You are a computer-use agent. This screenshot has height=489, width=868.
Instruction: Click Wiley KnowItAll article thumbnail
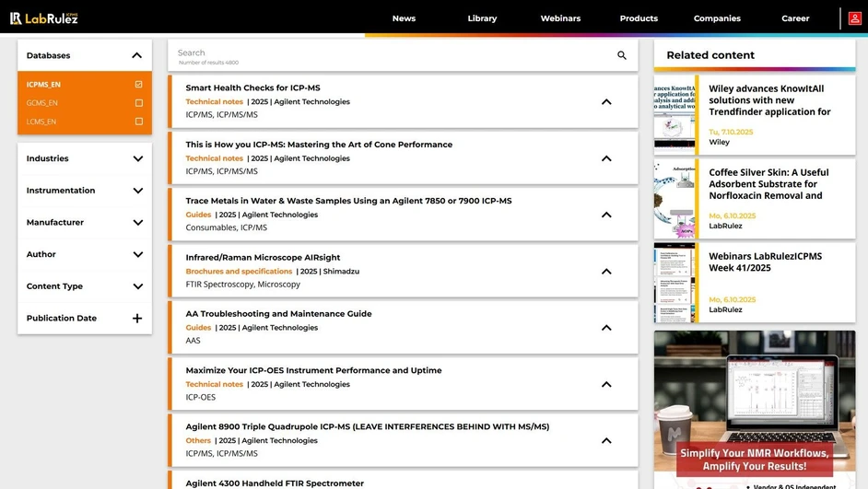pyautogui.click(x=674, y=115)
